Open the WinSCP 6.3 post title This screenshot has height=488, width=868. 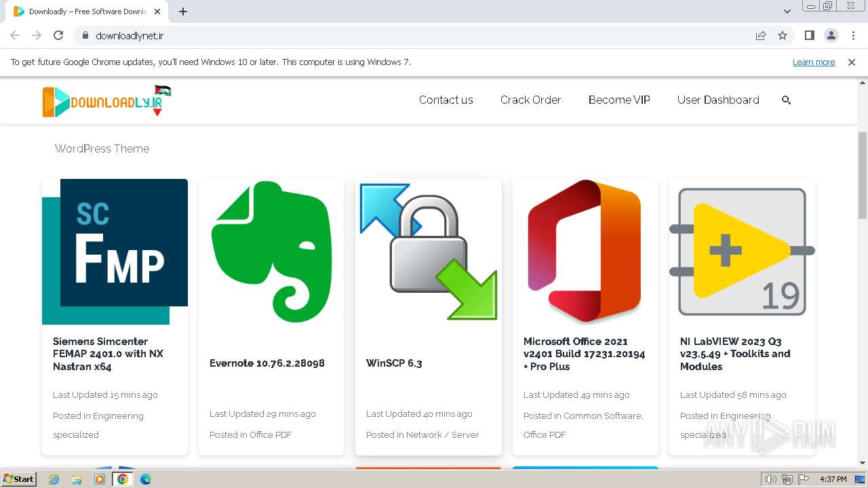click(394, 363)
